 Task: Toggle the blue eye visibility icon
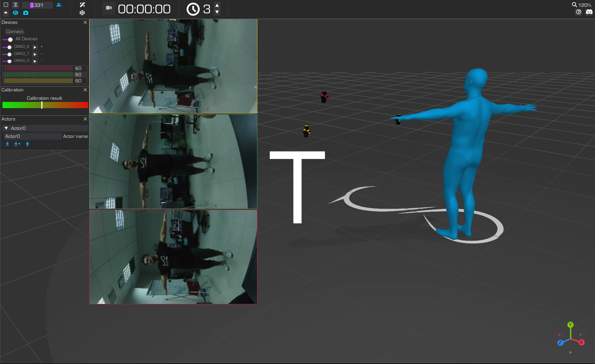(16, 13)
